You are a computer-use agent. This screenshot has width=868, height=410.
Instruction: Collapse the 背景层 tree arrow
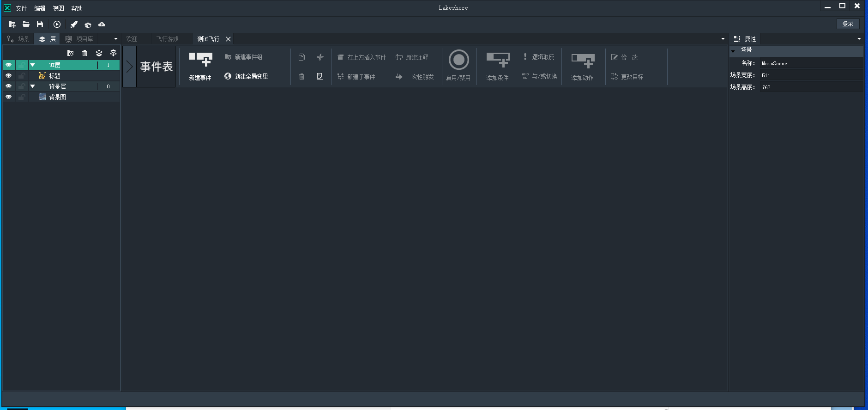[x=33, y=86]
